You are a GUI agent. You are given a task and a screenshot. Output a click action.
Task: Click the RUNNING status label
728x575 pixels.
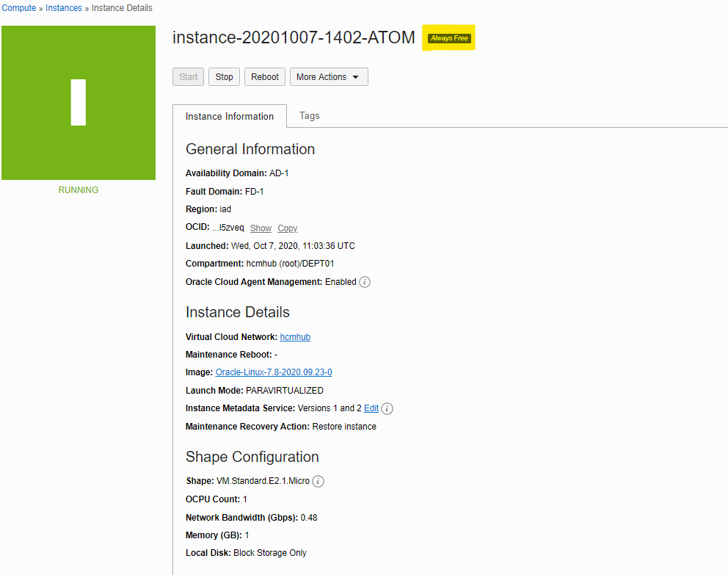coord(79,190)
